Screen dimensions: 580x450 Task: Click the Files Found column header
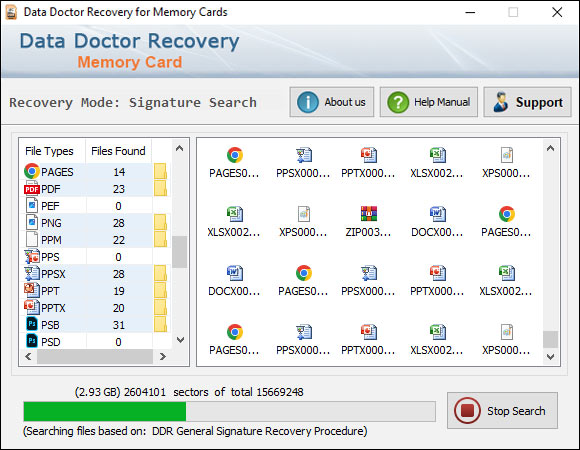118,151
